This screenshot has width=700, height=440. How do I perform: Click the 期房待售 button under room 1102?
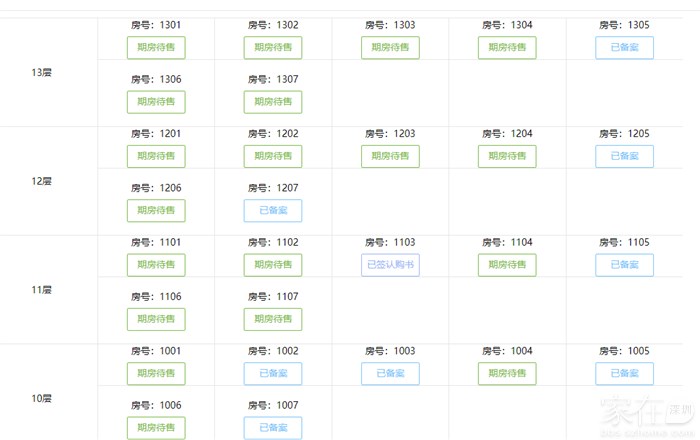[273, 265]
